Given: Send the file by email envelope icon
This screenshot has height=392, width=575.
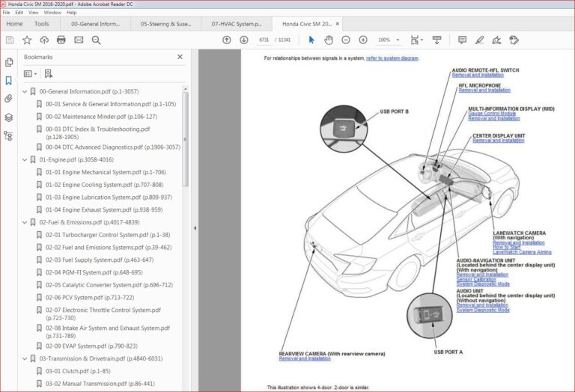Looking at the screenshot, I should pos(79,40).
